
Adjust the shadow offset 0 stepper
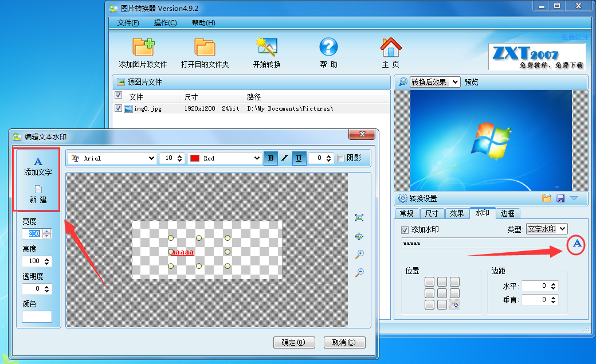coord(328,158)
